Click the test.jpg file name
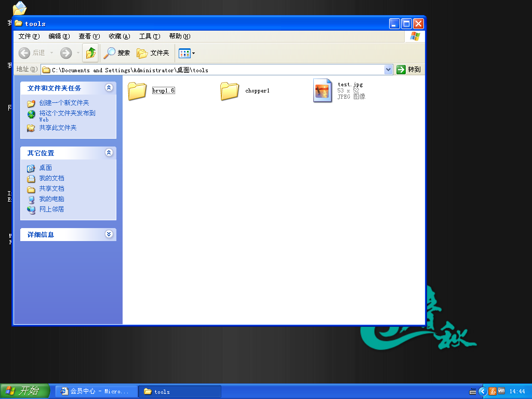This screenshot has width=532, height=399. click(x=350, y=85)
